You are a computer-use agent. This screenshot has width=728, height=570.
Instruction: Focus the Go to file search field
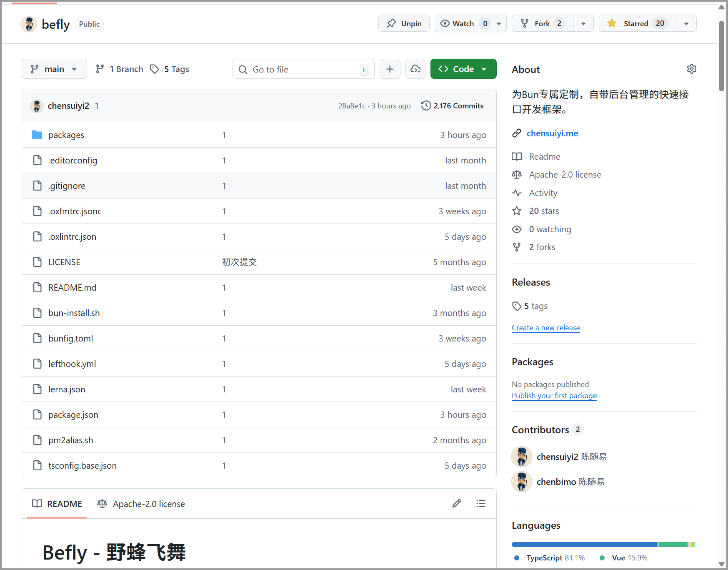[x=303, y=69]
